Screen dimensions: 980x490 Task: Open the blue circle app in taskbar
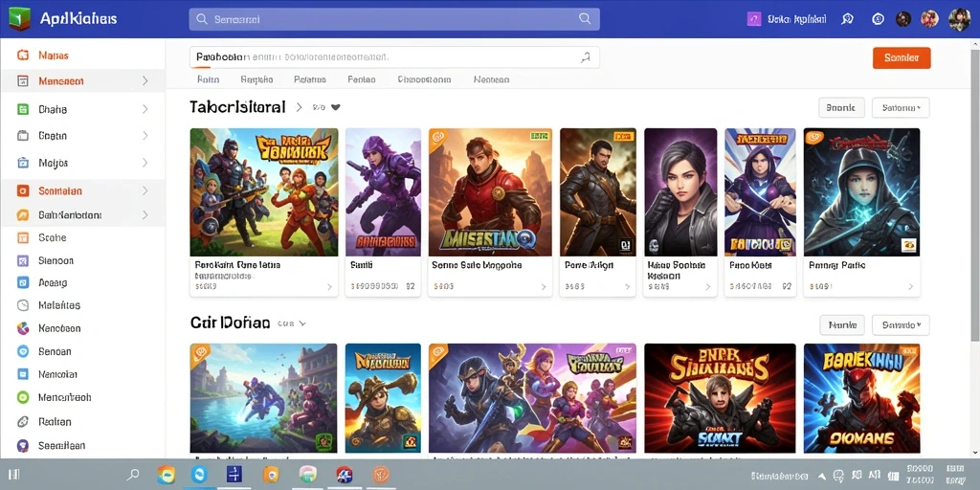pos(200,475)
